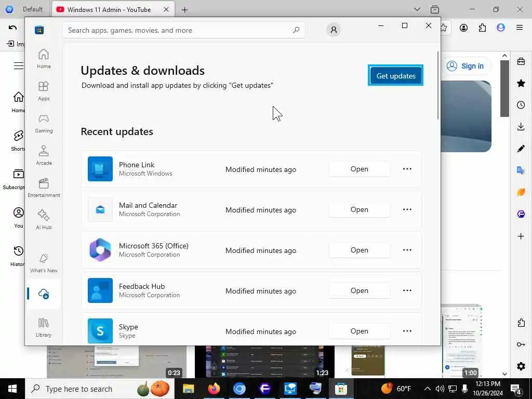Click the Windows Start button
532x399 pixels.
12,389
